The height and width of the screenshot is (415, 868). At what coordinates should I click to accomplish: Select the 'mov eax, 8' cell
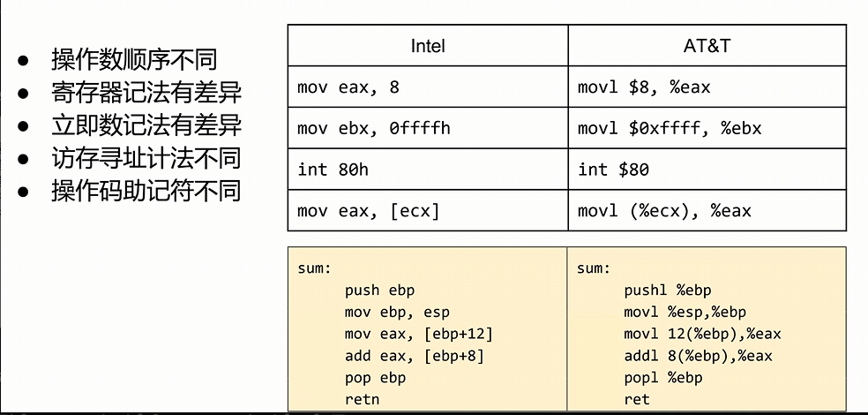pos(427,87)
